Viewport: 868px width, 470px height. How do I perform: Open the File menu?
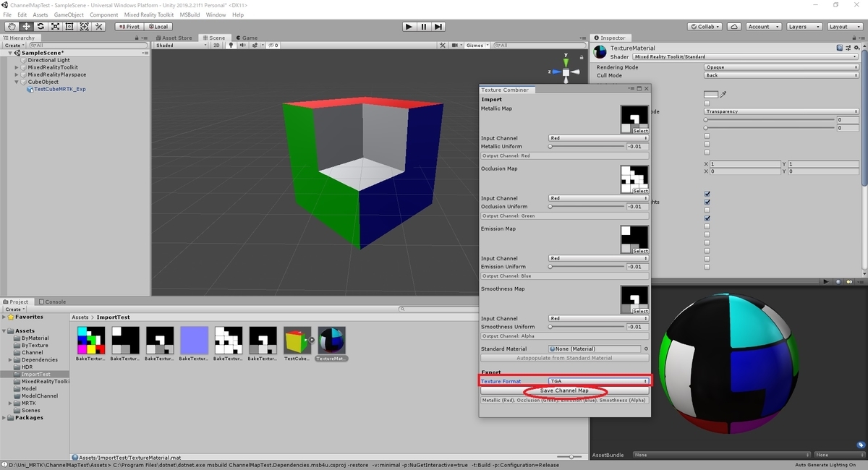(7, 14)
